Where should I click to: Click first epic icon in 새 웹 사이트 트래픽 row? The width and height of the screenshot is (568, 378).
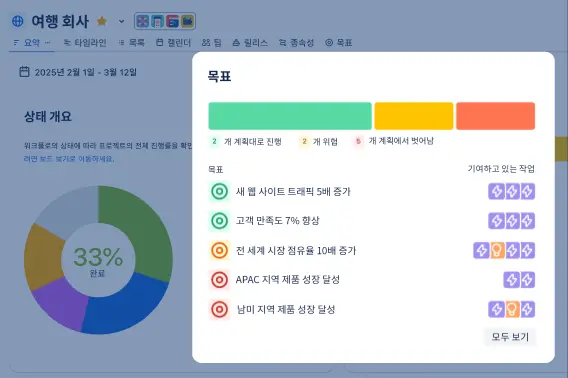[496, 191]
